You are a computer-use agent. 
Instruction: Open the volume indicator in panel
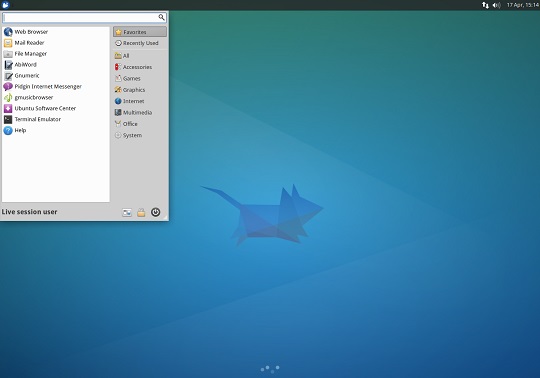(496, 5)
